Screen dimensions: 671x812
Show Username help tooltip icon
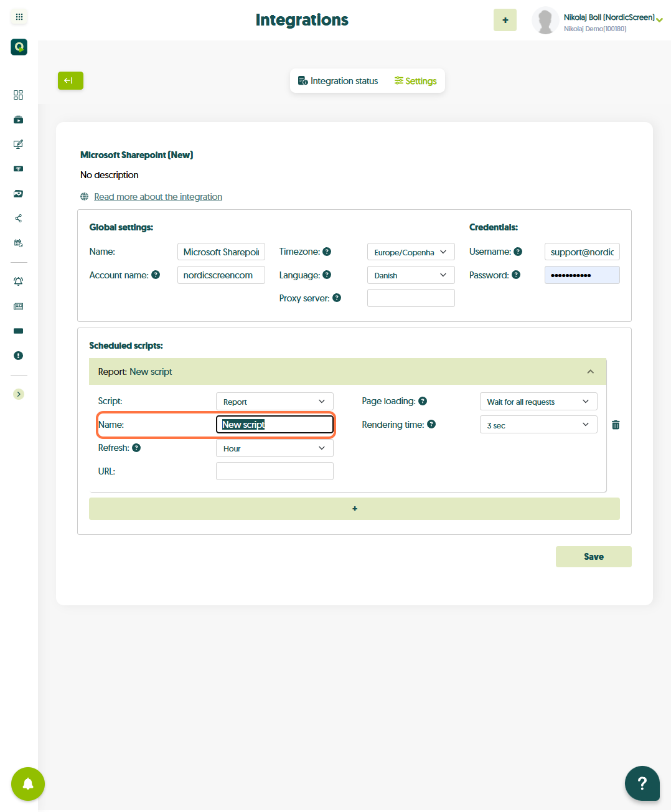coord(518,252)
